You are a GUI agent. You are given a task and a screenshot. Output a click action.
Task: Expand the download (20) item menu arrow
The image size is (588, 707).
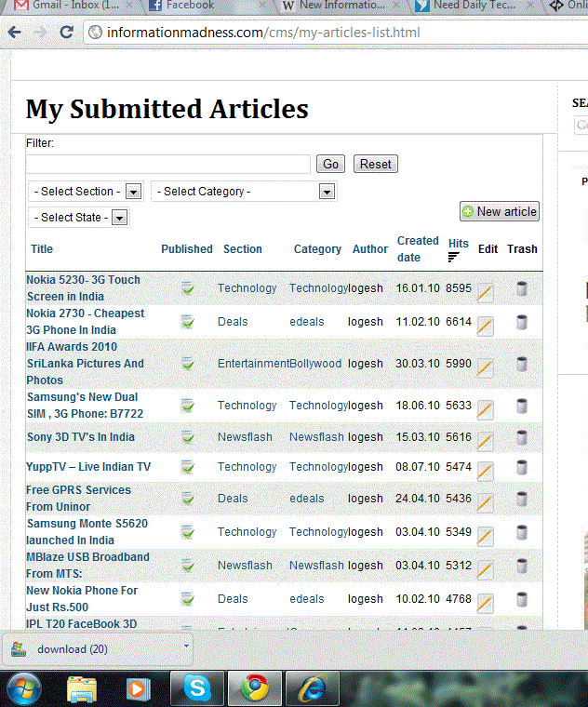(x=186, y=647)
